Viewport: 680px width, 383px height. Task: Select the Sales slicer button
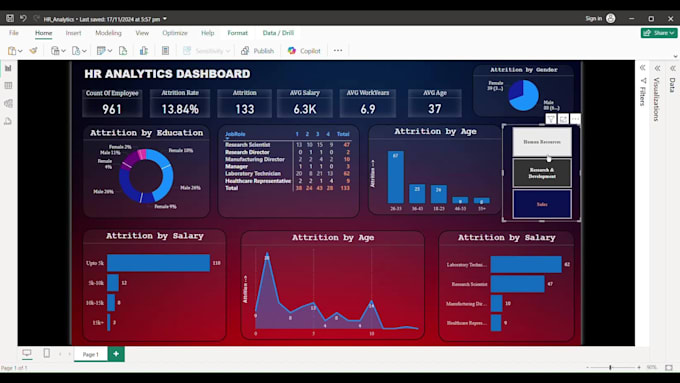tap(542, 204)
